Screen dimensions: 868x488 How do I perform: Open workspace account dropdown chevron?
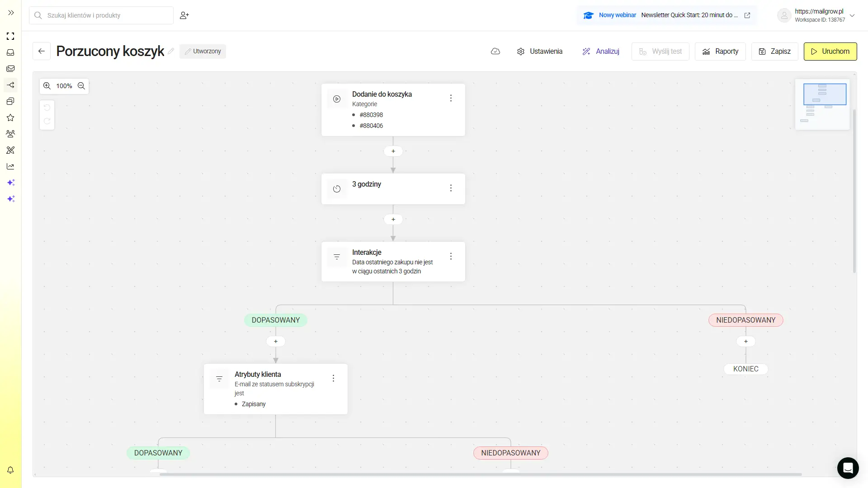852,15
